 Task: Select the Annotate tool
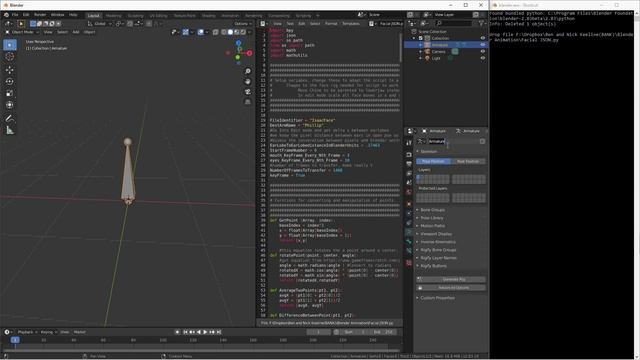tap(10, 118)
